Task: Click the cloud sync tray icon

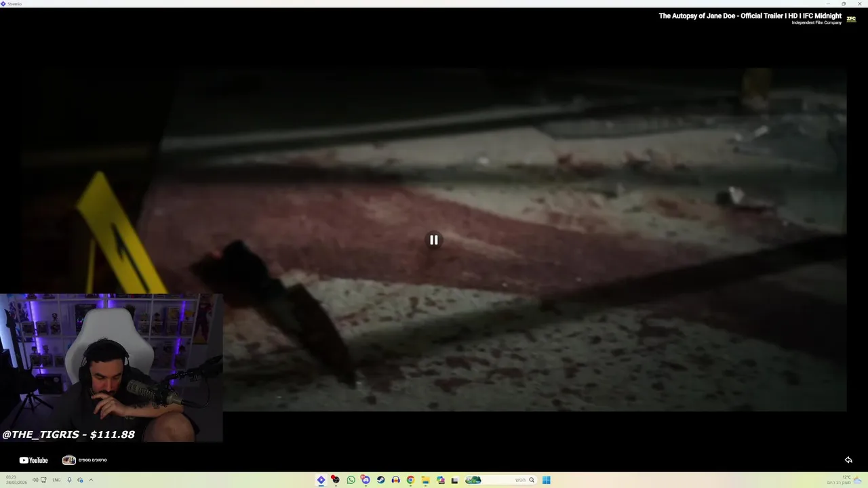Action: tap(80, 480)
